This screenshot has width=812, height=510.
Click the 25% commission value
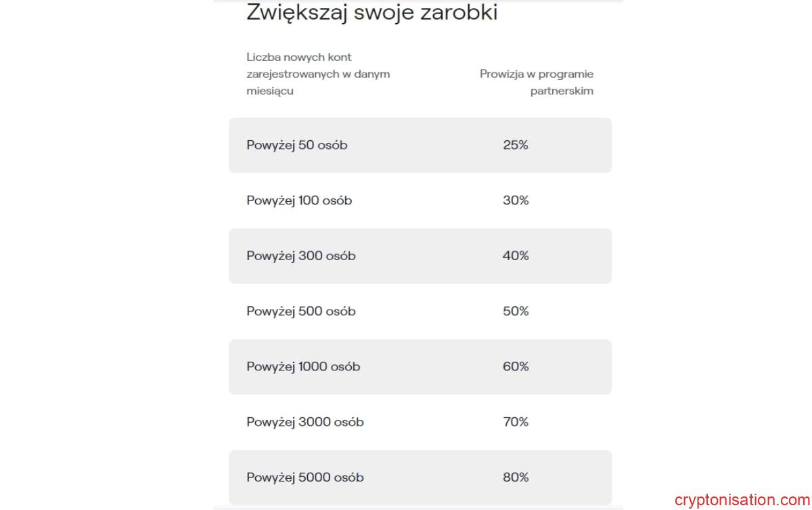516,145
